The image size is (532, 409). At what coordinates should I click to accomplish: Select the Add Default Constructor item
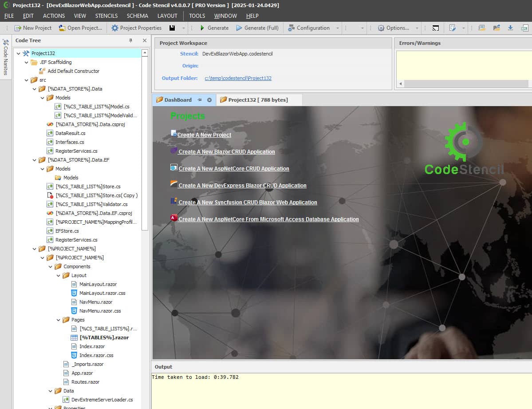(x=73, y=71)
